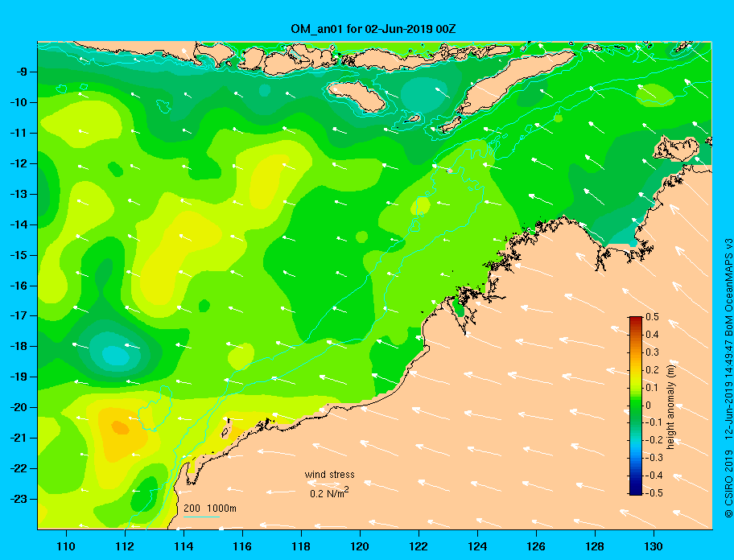Viewport: 734px width, 560px height.
Task: Click the height anomaly color scale bar
Action: point(636,406)
